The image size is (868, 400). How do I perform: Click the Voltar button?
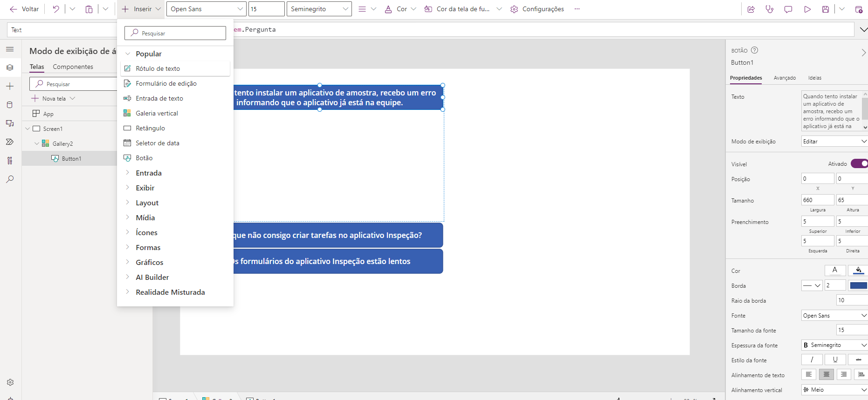[x=24, y=9]
